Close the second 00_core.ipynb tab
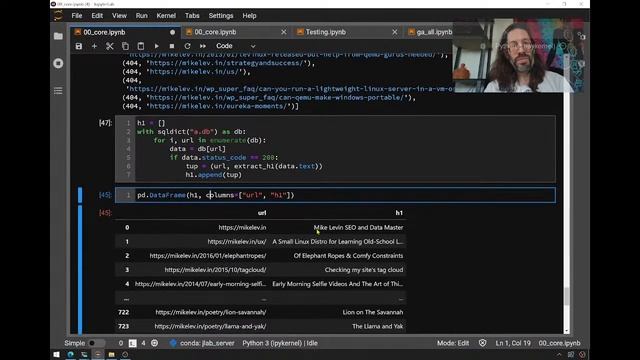Image resolution: width=640 pixels, height=360 pixels. pyautogui.click(x=284, y=32)
